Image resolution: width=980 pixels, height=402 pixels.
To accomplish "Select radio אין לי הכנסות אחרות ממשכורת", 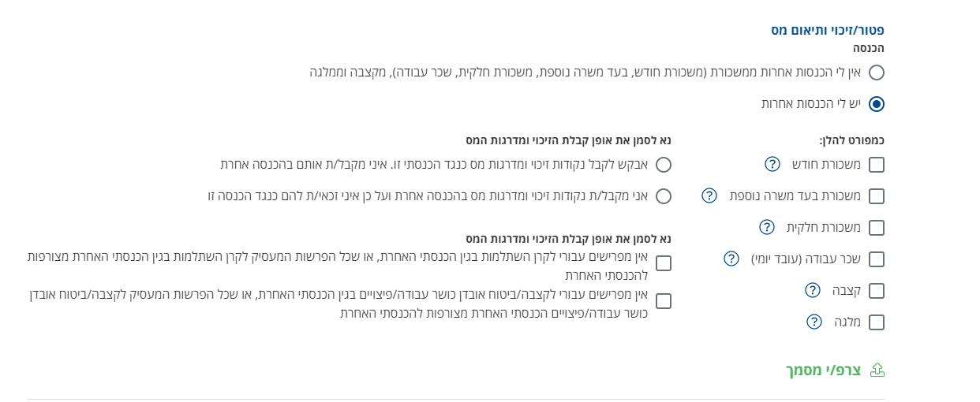I will pos(876,73).
